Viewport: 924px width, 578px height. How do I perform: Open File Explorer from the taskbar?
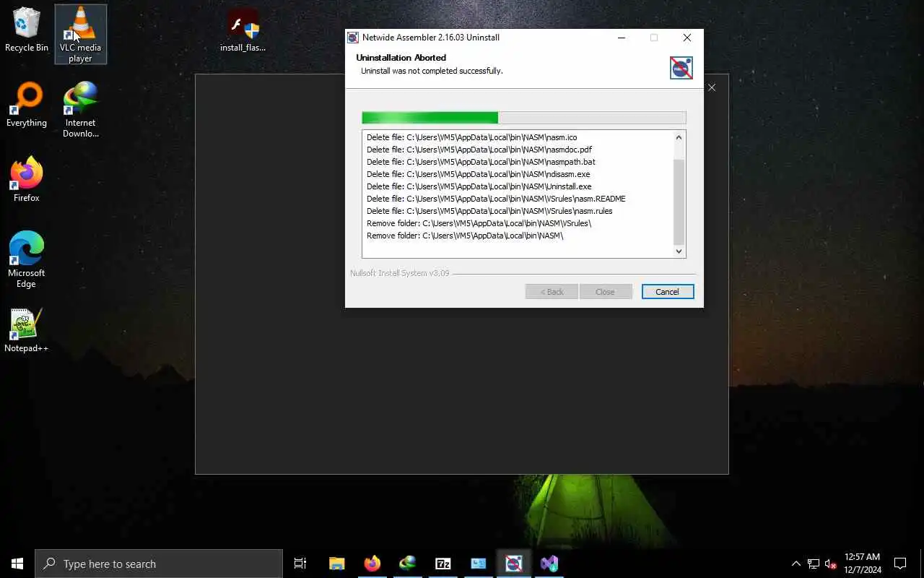pos(337,564)
